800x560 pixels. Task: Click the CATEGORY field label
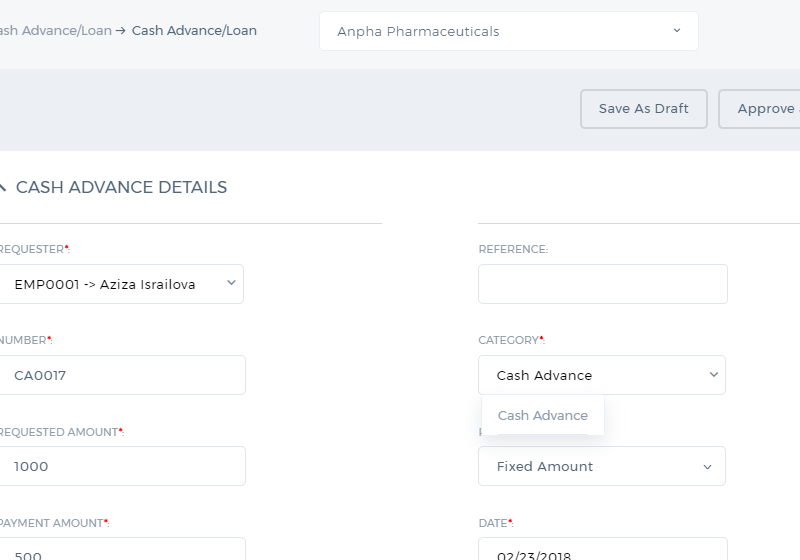point(511,340)
